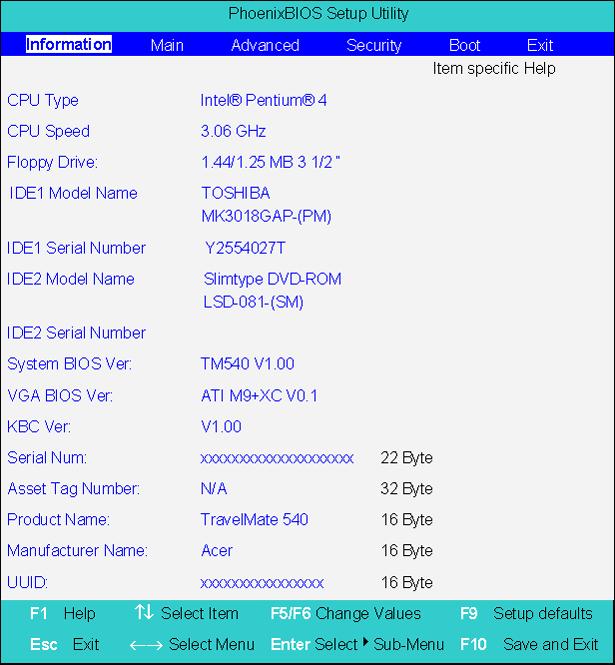Screen dimensions: 615x665
Task: Select the 'VGA BIOS Ver:' label
Action: 60,395
